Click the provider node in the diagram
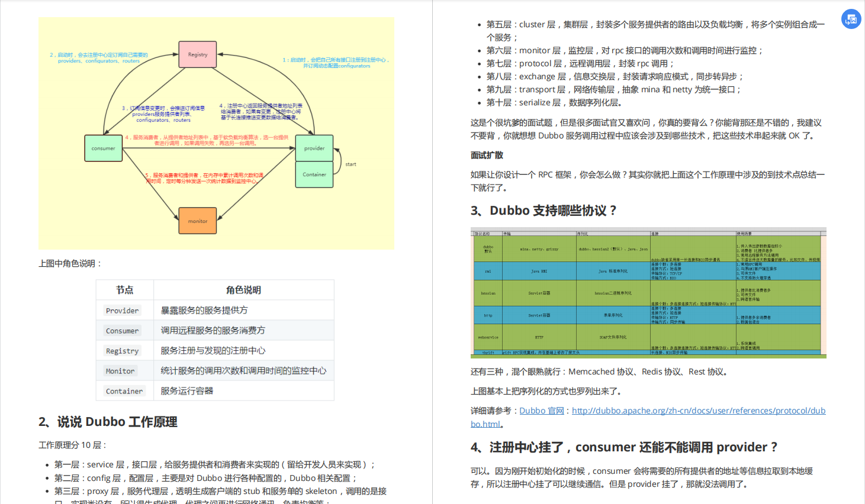 pos(314,147)
